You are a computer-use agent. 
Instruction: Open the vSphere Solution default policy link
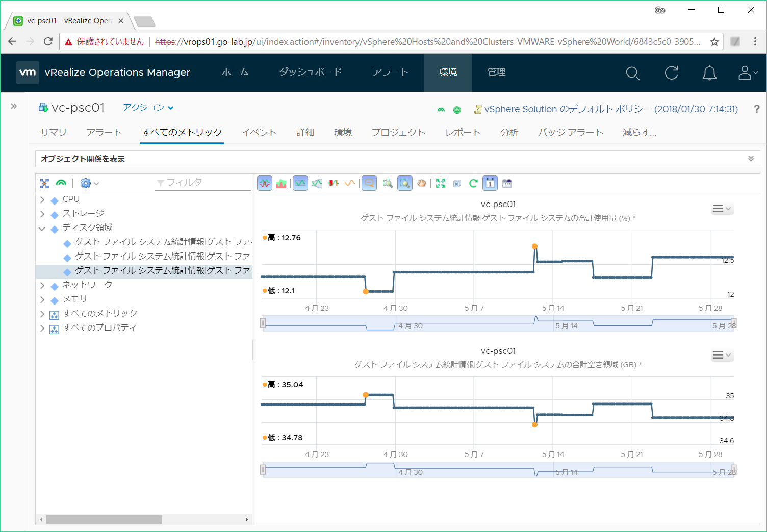point(611,109)
